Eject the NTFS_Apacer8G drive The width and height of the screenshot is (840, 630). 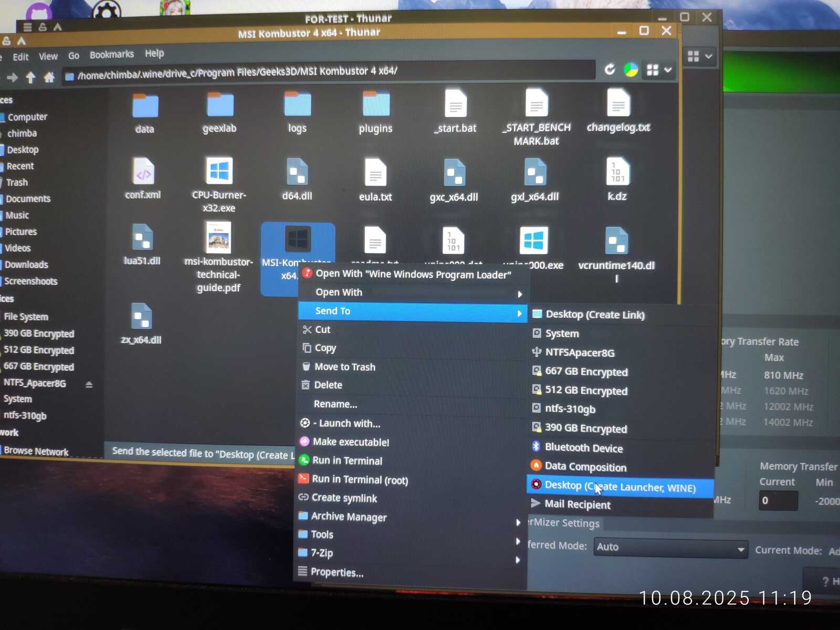pyautogui.click(x=89, y=385)
